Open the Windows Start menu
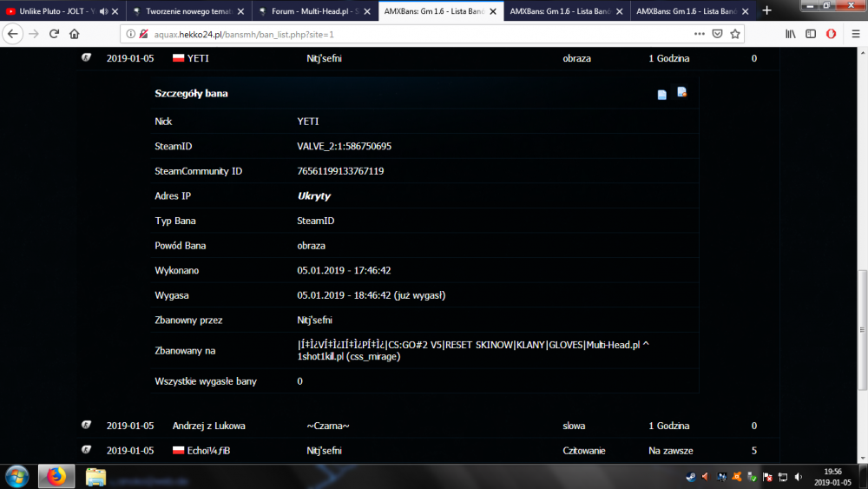 tap(17, 476)
